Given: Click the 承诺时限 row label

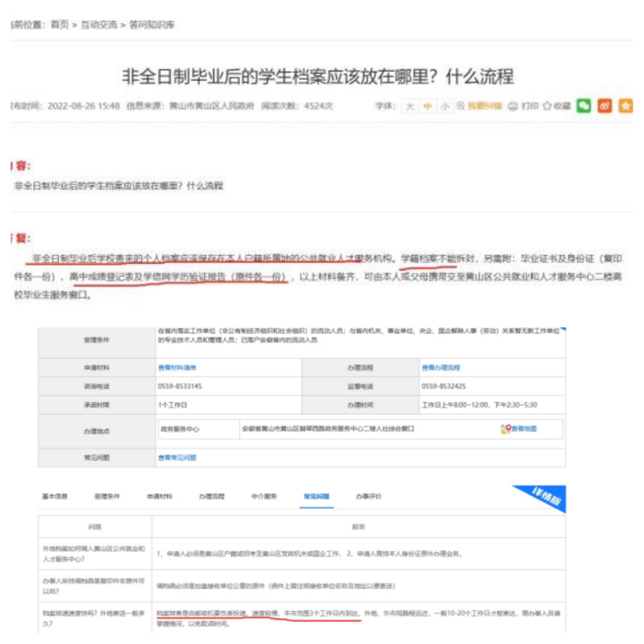Looking at the screenshot, I should pyautogui.click(x=97, y=405).
